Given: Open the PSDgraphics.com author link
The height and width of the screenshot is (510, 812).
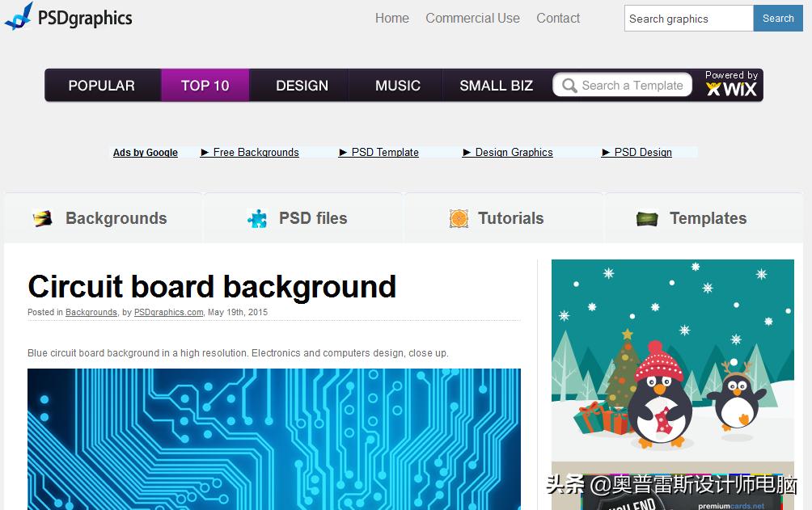Looking at the screenshot, I should point(168,312).
